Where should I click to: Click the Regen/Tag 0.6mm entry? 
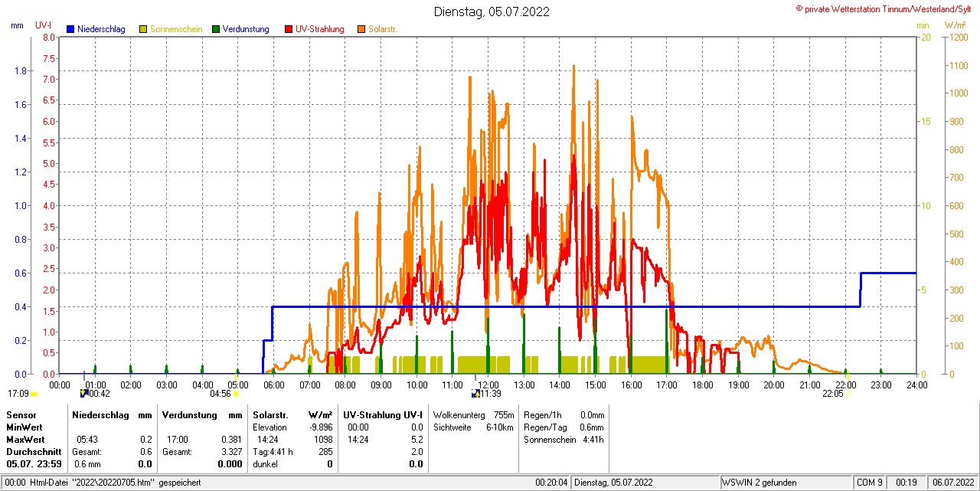(563, 427)
